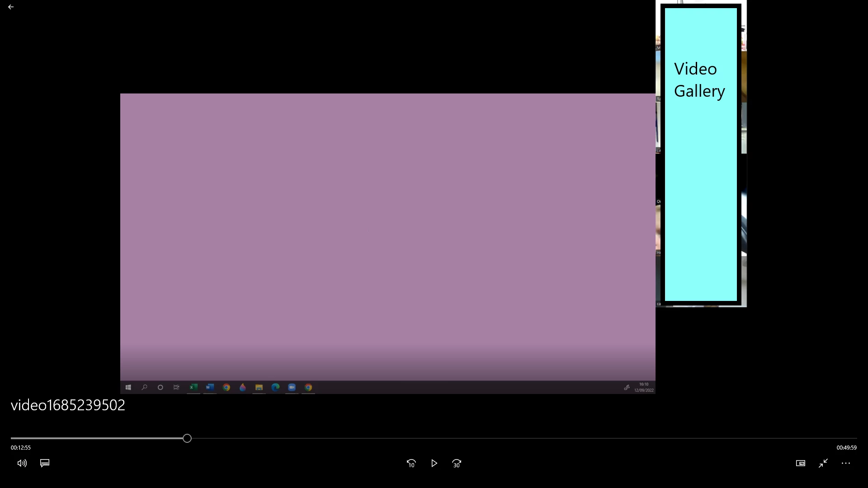Viewport: 868px width, 488px height.
Task: Click the Excel icon in recorded taskbar
Action: tap(193, 387)
